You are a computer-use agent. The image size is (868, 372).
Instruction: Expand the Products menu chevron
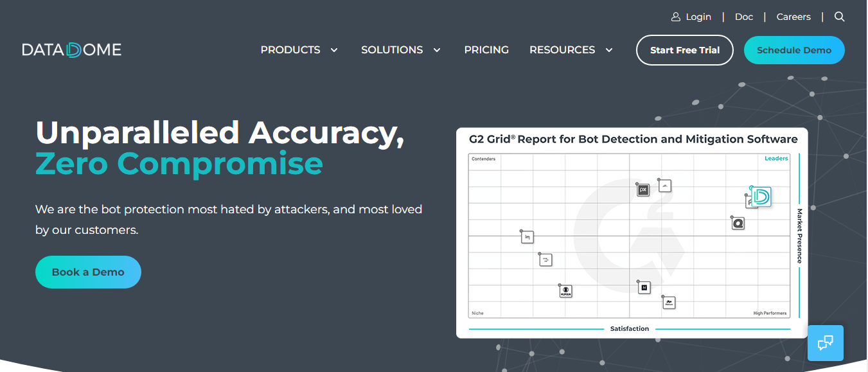coord(334,50)
